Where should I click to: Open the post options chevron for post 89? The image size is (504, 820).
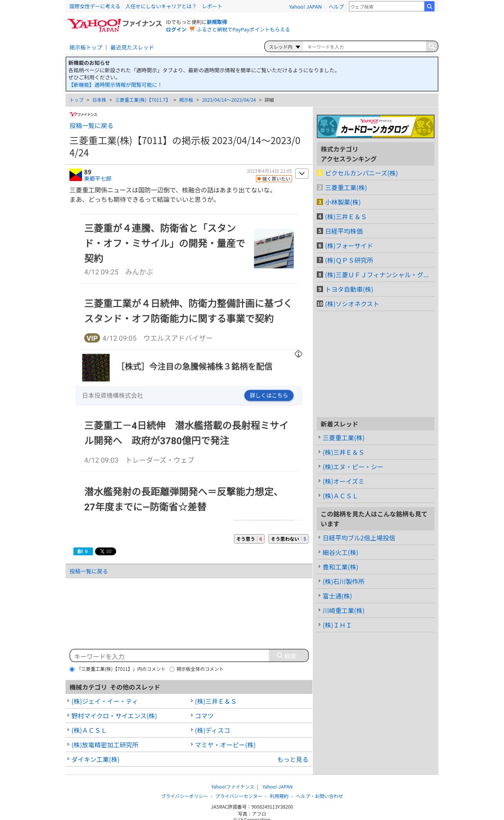[302, 174]
